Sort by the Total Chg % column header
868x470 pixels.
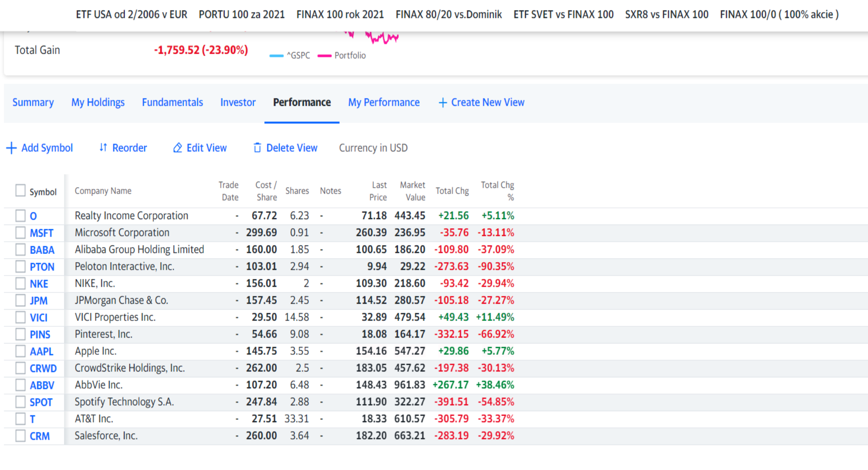(497, 191)
